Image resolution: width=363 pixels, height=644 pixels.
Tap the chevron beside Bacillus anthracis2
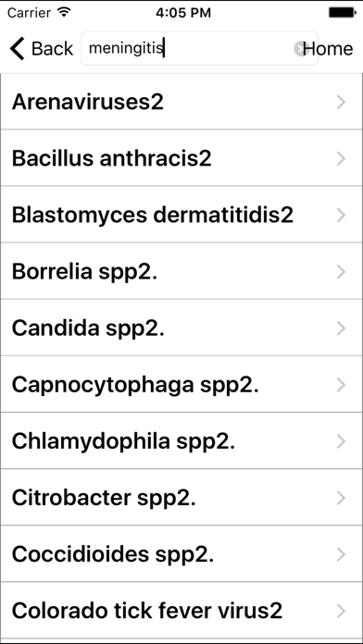[341, 158]
